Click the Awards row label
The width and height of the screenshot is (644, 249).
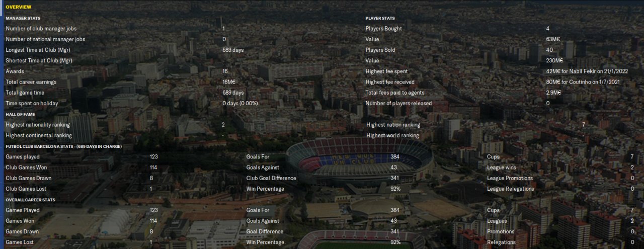click(15, 71)
